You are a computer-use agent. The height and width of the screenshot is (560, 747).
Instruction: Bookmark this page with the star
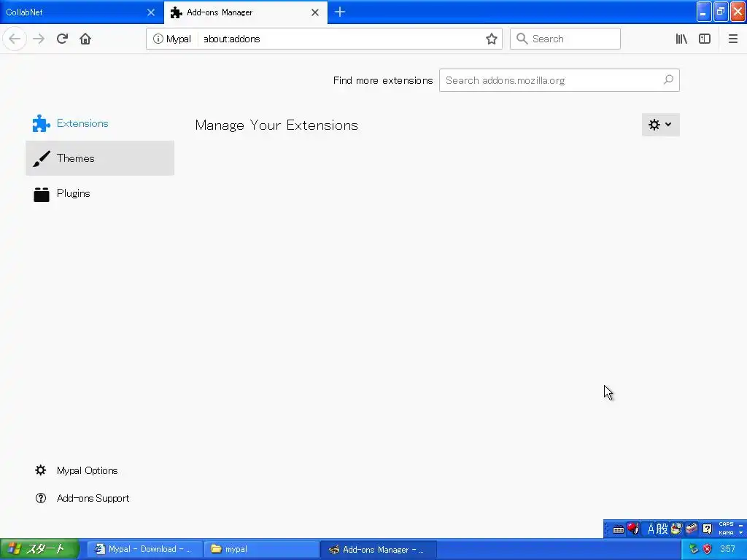pyautogui.click(x=492, y=39)
